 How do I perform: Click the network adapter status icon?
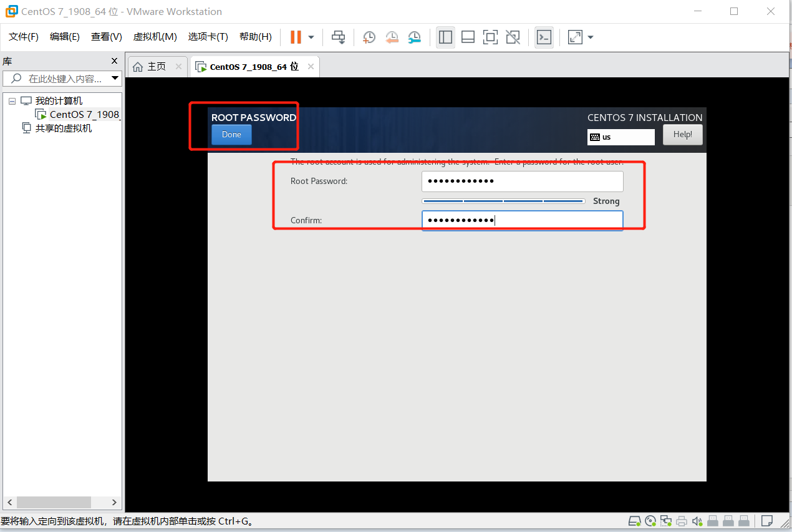click(x=666, y=521)
